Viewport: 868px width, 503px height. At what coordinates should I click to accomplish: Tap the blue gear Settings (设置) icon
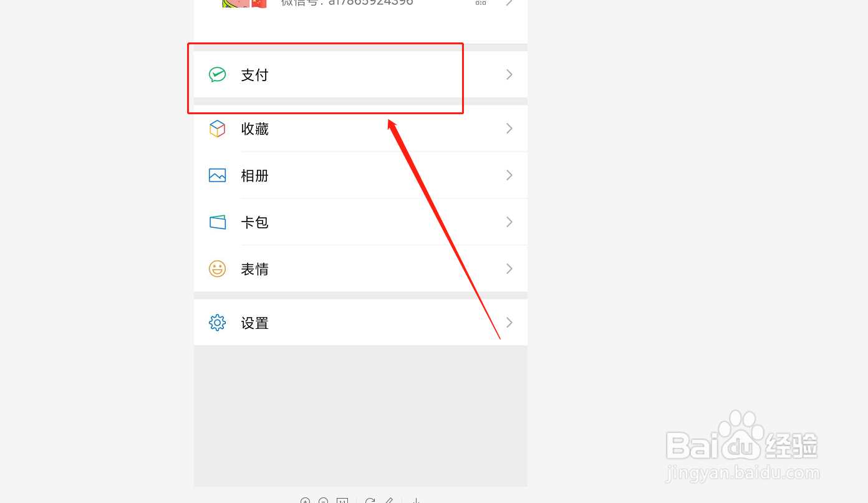pos(217,323)
